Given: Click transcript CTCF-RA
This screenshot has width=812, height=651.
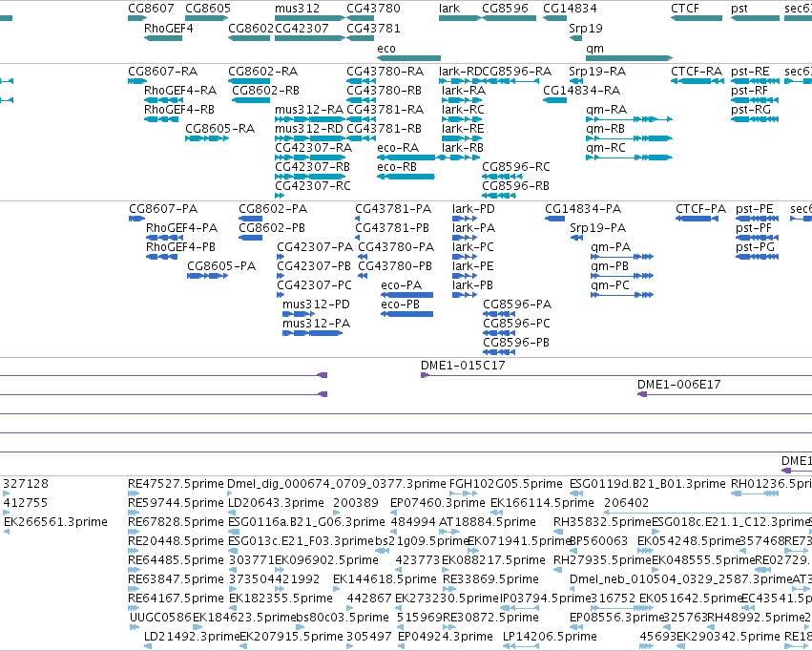Looking at the screenshot, I should click(697, 72).
